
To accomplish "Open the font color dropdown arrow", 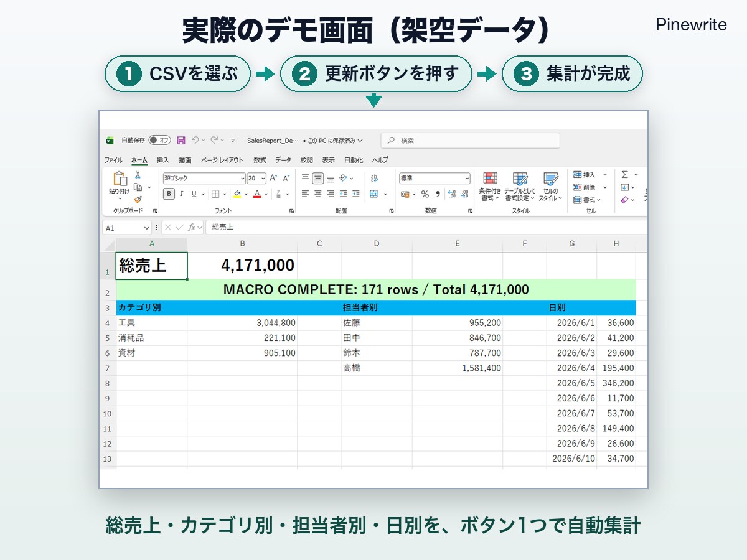I will (x=266, y=194).
